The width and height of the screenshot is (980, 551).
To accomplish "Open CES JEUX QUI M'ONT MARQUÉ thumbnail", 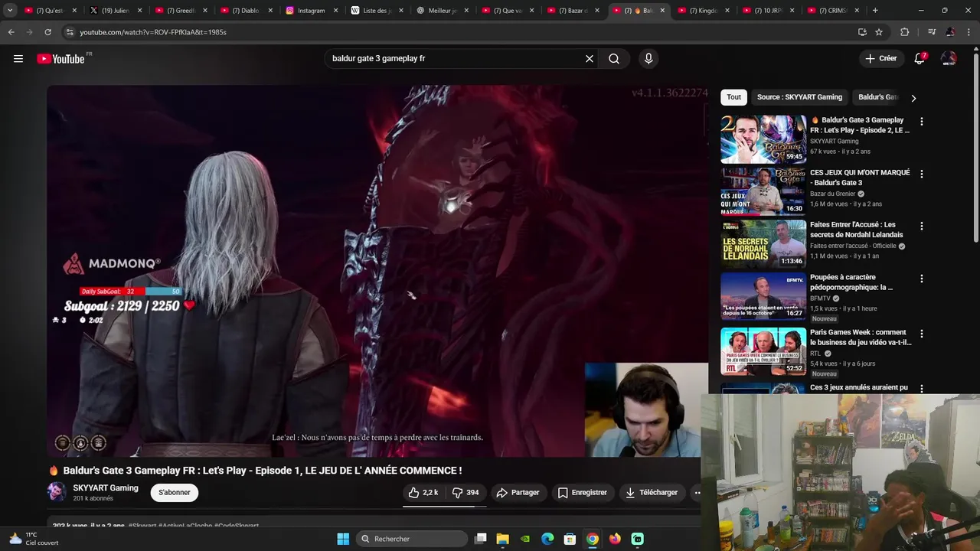I will coord(763,191).
